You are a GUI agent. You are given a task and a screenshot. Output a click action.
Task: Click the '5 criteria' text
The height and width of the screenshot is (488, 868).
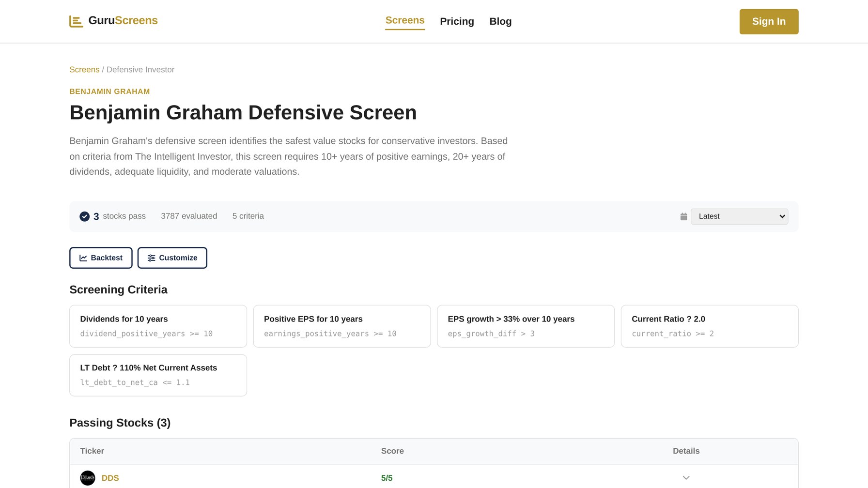[x=248, y=216]
